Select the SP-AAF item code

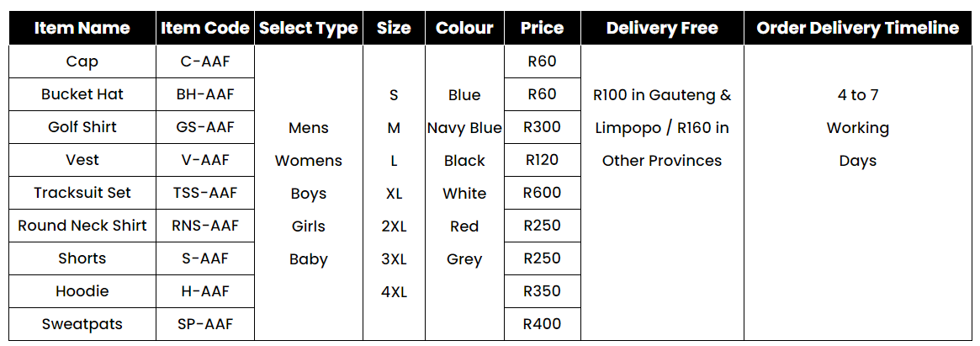(205, 324)
